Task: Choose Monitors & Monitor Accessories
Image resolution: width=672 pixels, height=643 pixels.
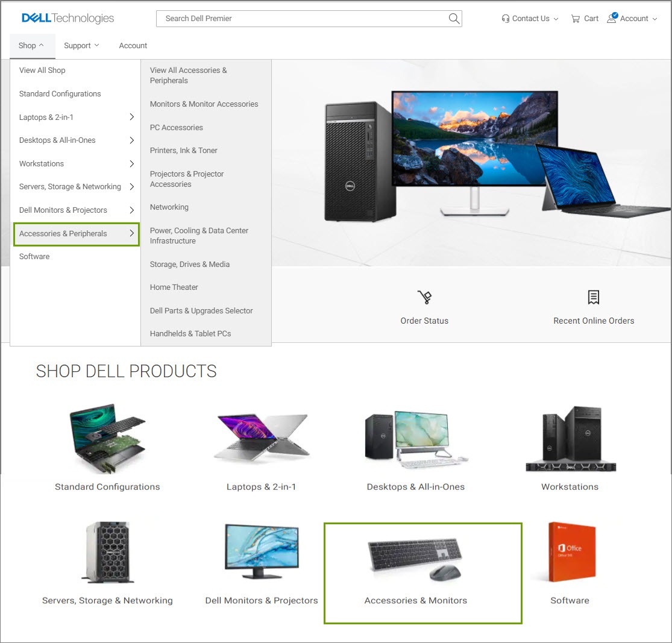Action: coord(204,104)
